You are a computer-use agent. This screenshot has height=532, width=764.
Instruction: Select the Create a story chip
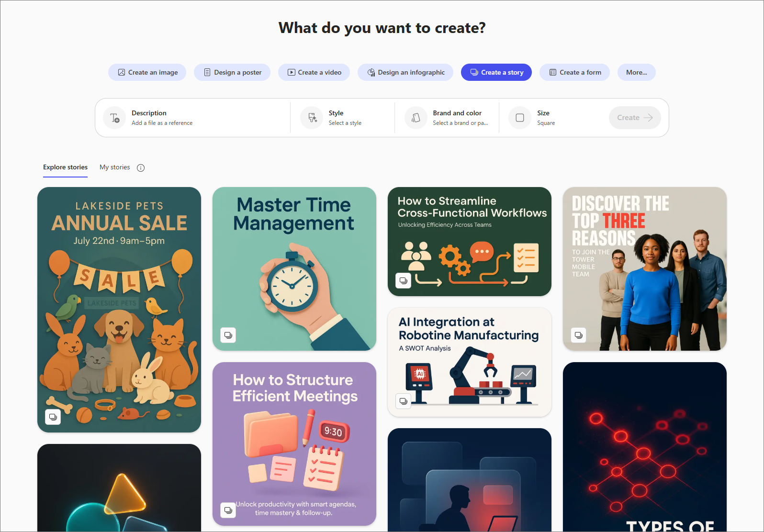tap(496, 72)
